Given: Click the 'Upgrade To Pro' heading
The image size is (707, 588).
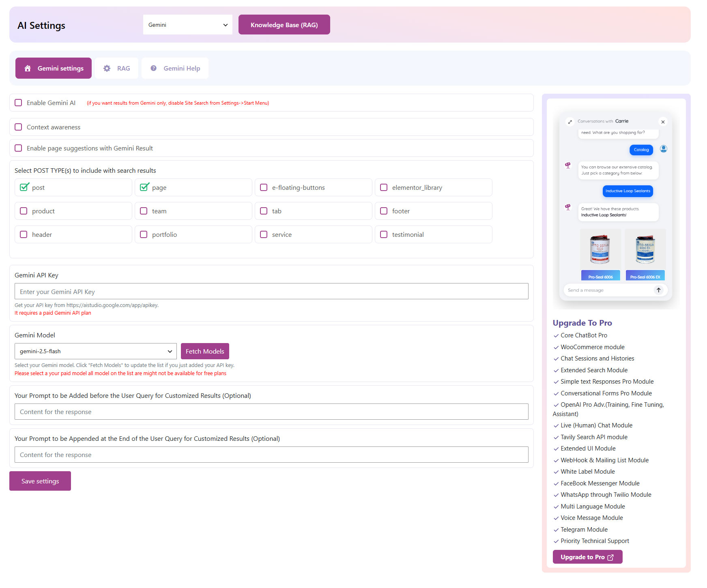Looking at the screenshot, I should click(582, 323).
